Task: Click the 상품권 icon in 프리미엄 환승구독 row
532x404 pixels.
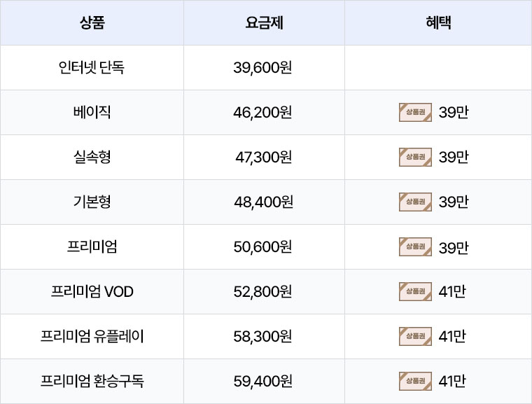Action: (x=415, y=382)
